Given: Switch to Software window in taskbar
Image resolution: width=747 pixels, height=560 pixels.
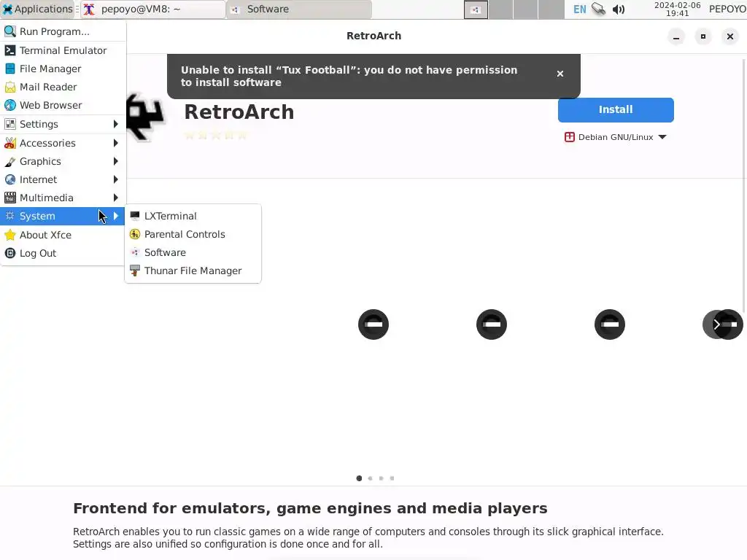Looking at the screenshot, I should point(299,9).
